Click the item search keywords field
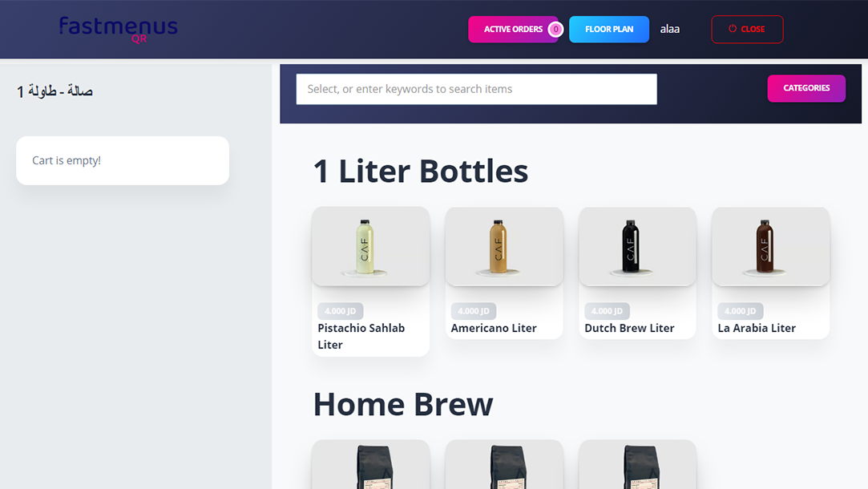868x489 pixels. click(x=477, y=89)
